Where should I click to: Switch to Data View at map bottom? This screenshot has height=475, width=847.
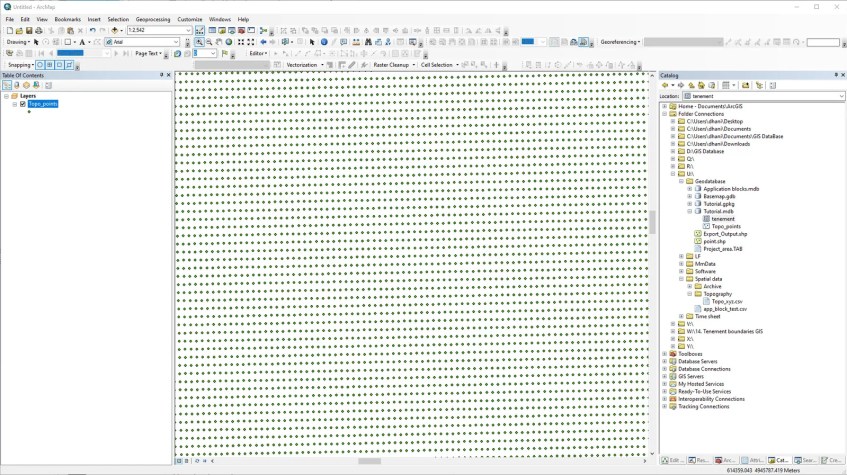[x=179, y=461]
